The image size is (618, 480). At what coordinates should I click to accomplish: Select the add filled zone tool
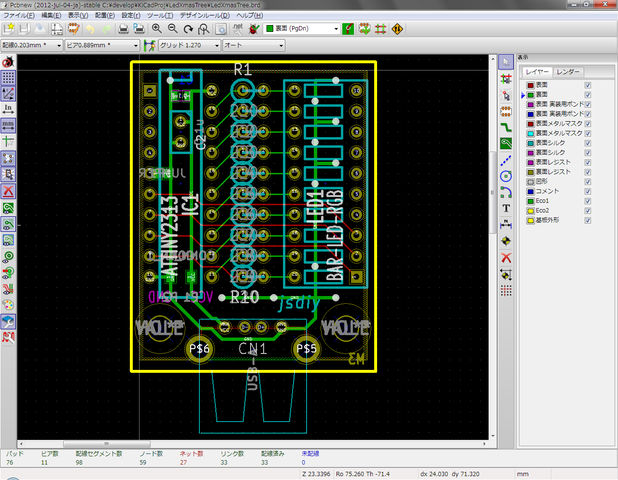pos(506,143)
